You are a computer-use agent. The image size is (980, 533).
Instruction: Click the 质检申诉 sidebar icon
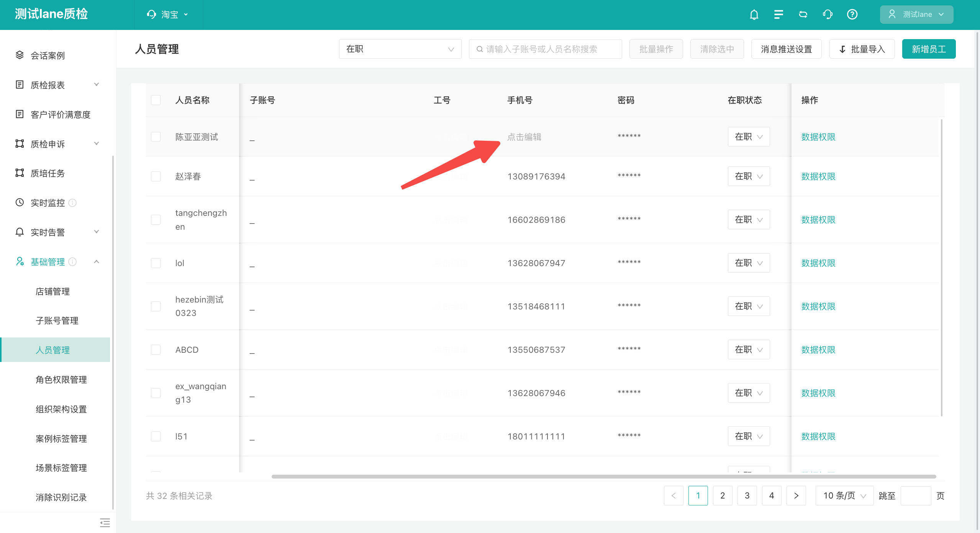[x=20, y=143]
